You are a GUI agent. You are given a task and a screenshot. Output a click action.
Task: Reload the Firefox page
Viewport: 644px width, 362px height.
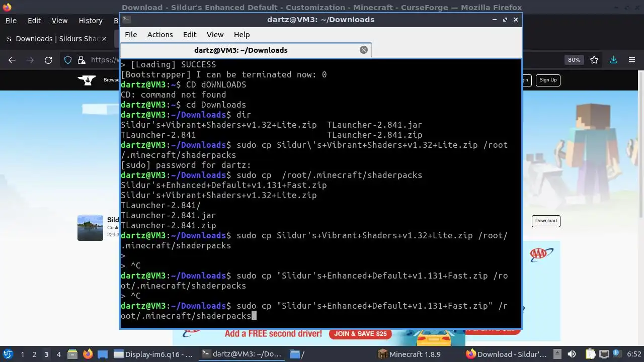[x=48, y=60]
